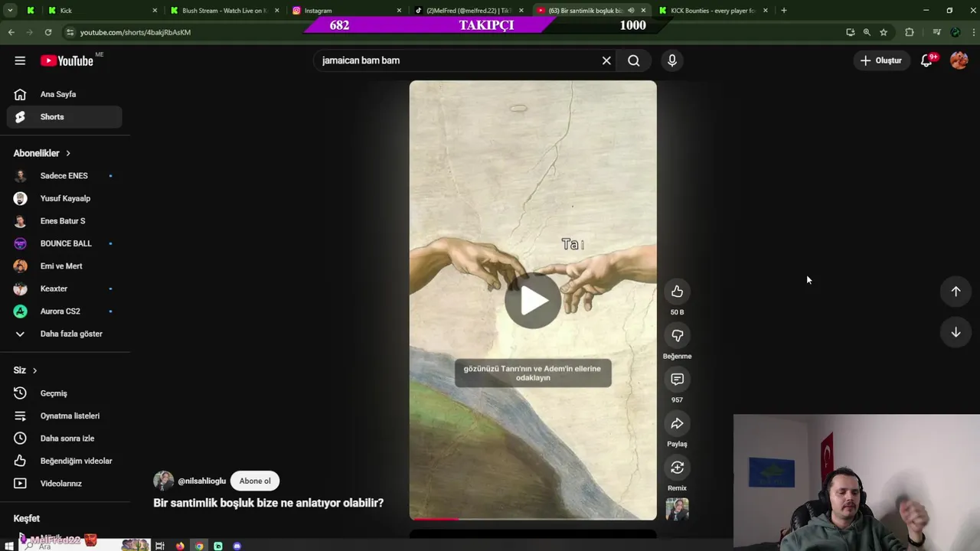Open Sadece ENES subscription
Screen dimensions: 980x551
pyautogui.click(x=64, y=176)
